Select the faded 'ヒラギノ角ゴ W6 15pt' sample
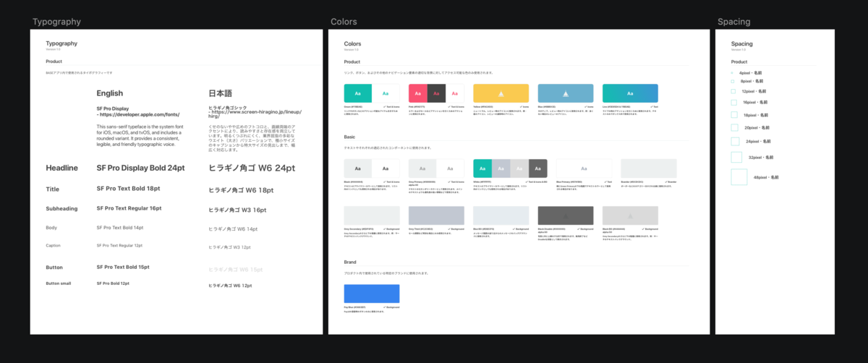The height and width of the screenshot is (363, 868). tap(235, 270)
